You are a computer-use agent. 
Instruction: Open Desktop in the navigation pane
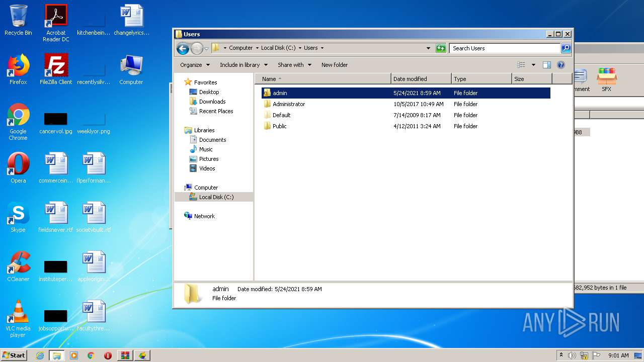[x=204, y=92]
